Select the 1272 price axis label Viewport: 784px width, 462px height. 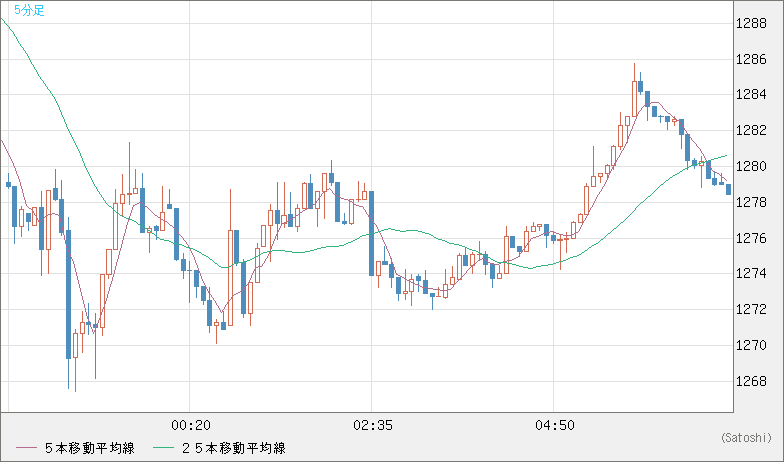751,309
